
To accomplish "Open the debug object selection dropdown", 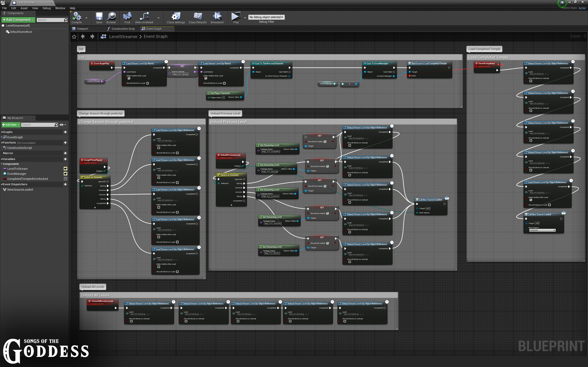I will [266, 17].
